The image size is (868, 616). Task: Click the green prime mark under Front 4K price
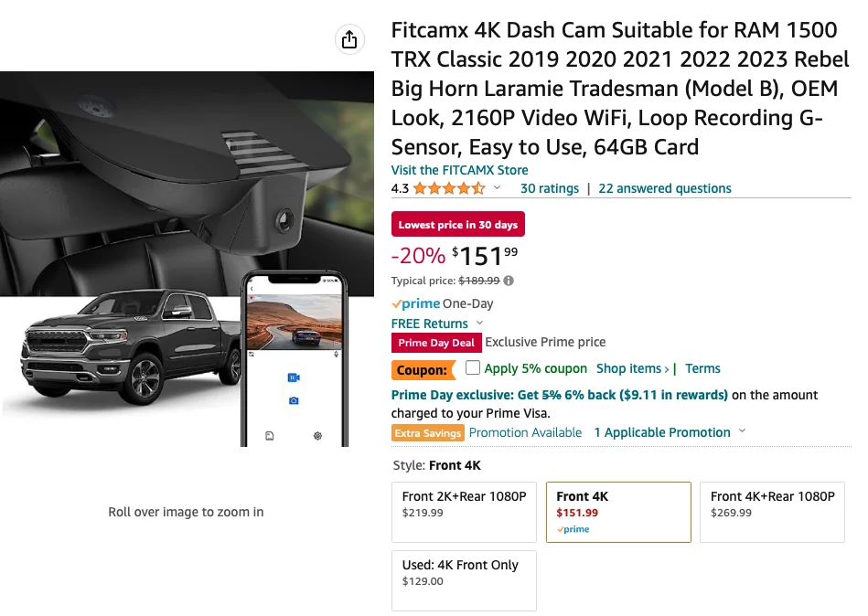pyautogui.click(x=573, y=528)
